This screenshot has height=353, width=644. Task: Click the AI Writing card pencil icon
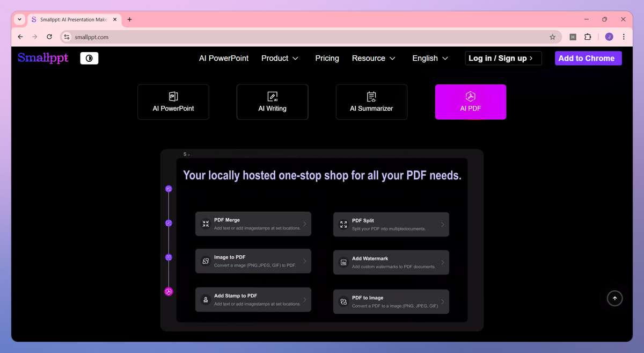click(272, 96)
